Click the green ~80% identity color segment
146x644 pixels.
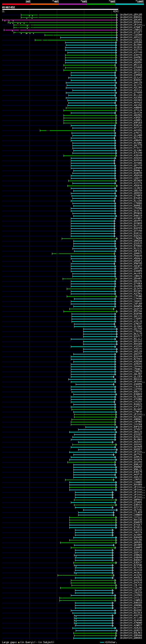click(101, 4)
